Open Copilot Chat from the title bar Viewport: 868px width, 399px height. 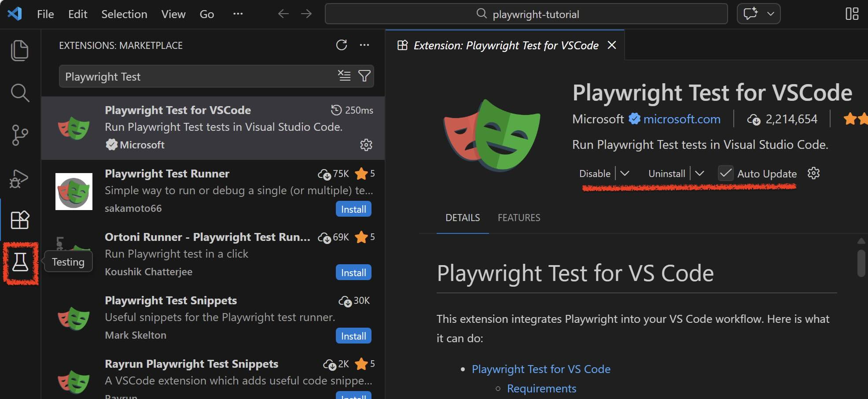tap(751, 14)
